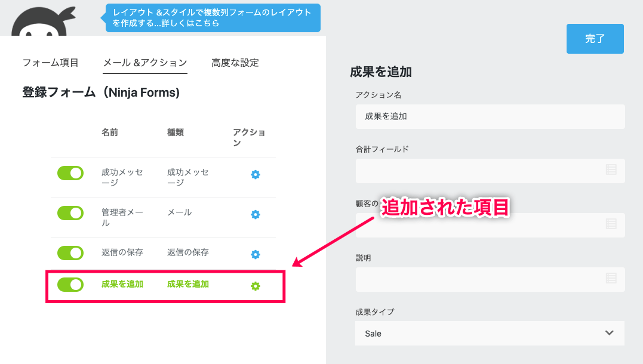643x364 pixels.
Task: Open settings gear for 成功メッセージ action
Action: 256,175
